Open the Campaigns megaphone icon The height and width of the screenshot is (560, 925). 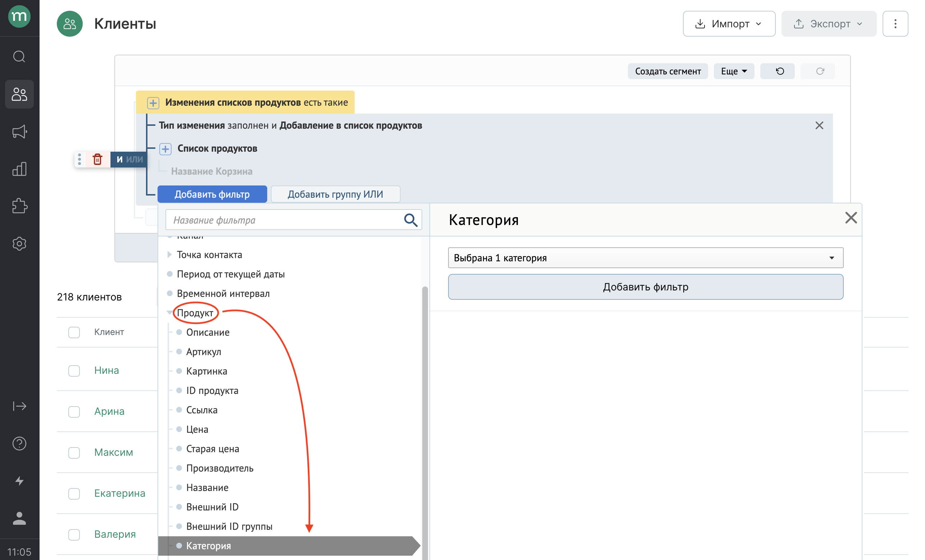click(19, 132)
